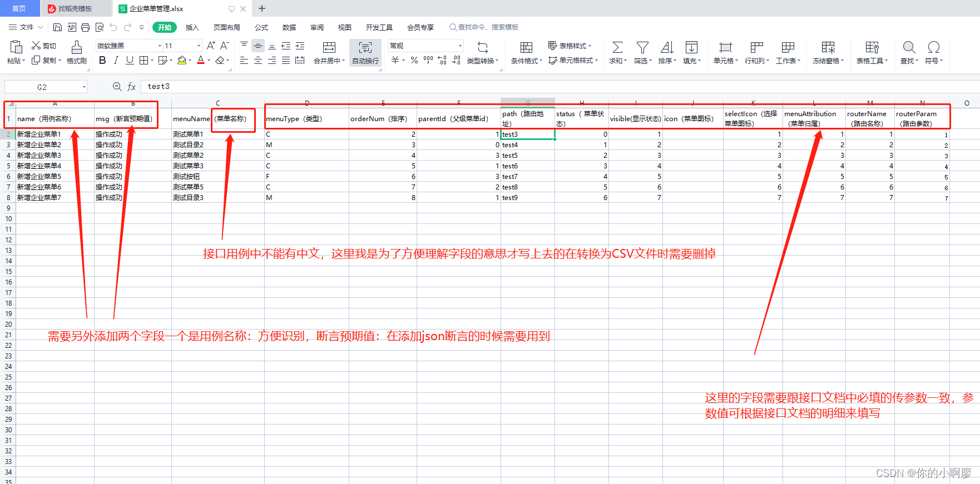
Task: Click Worksheet (工作表) button
Action: coord(788,53)
